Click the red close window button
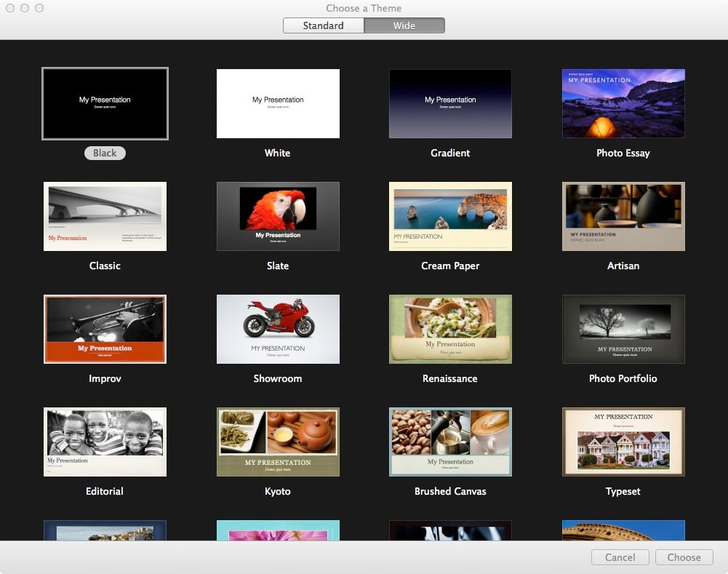The image size is (728, 574). (10, 8)
